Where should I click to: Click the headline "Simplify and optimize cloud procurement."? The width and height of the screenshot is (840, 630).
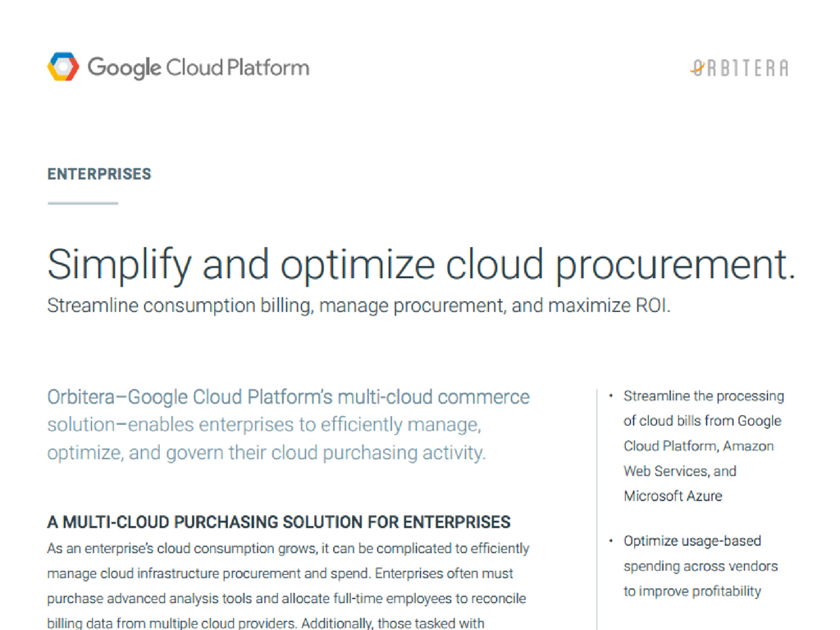pyautogui.click(x=421, y=265)
